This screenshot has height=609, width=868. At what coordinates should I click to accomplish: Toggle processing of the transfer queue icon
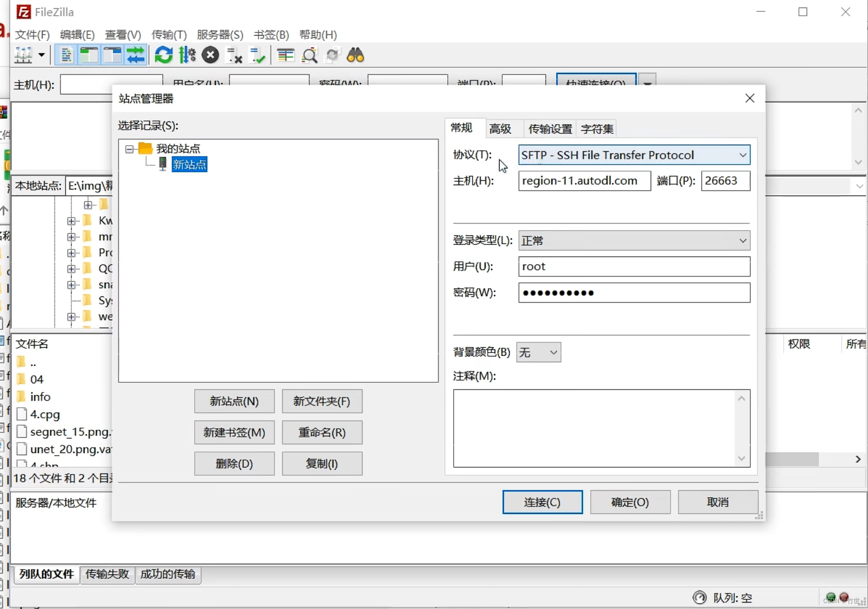[187, 55]
